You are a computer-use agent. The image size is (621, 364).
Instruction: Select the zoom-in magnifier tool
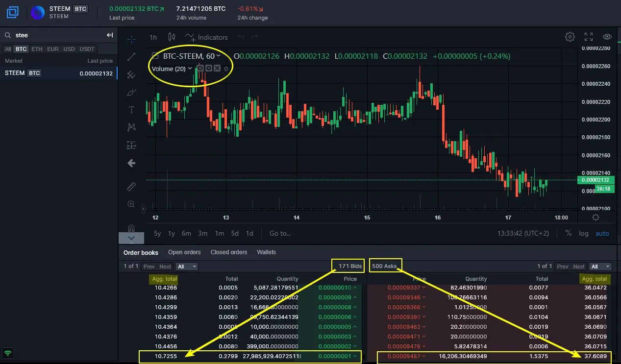tap(131, 204)
